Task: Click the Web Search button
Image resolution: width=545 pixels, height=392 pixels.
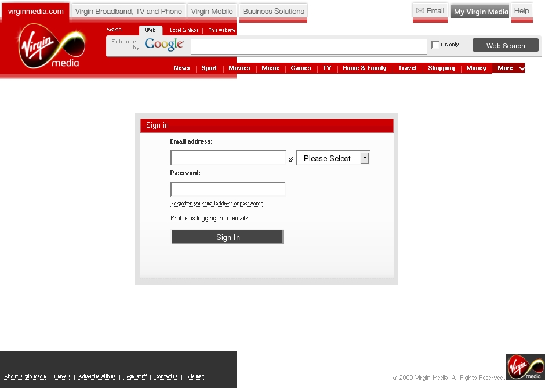Action: tap(506, 46)
